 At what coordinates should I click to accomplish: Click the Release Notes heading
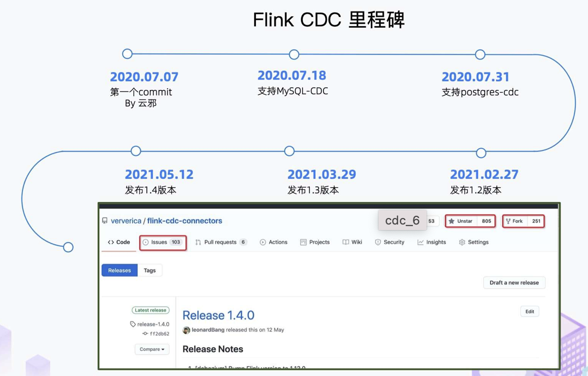tap(213, 349)
